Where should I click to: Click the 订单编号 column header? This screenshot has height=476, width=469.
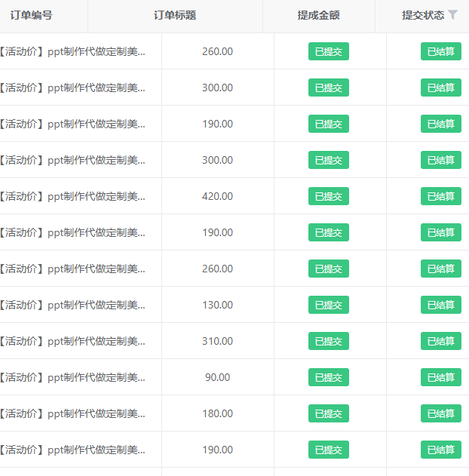[x=31, y=15]
